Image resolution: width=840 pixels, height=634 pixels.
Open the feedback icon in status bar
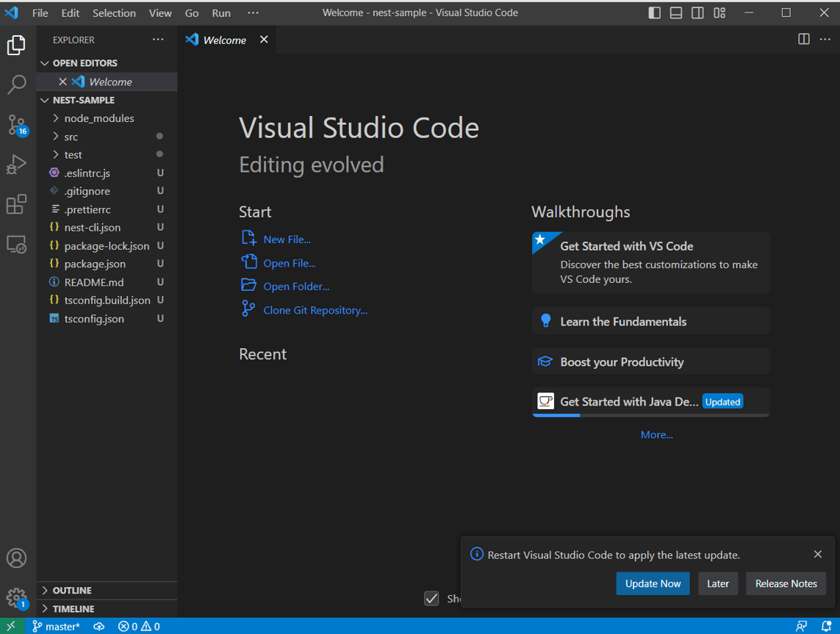pyautogui.click(x=802, y=626)
